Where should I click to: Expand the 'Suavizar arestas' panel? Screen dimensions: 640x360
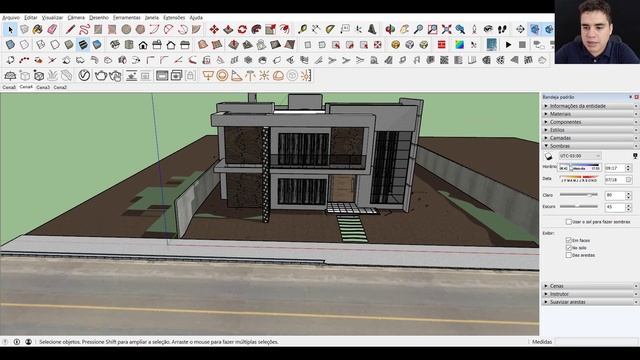590,302
